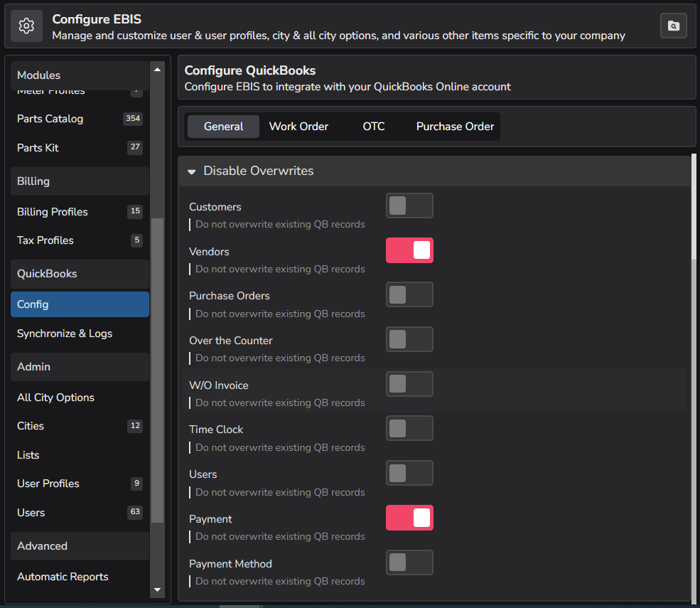Open the Cities list
This screenshot has height=608, width=700.
coord(31,426)
